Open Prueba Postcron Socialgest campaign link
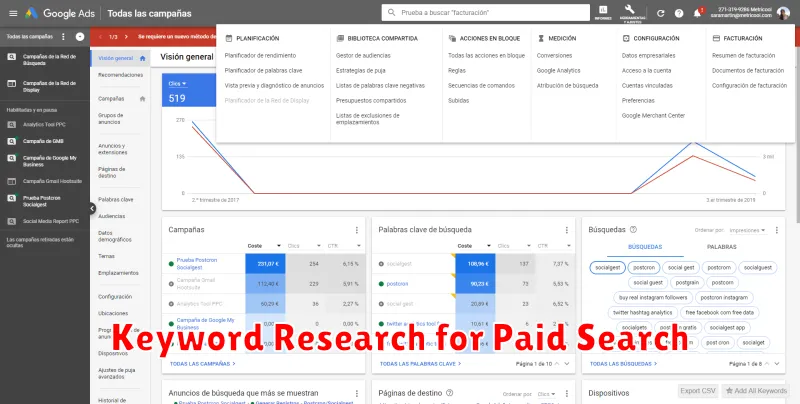800x404 pixels. (x=197, y=264)
